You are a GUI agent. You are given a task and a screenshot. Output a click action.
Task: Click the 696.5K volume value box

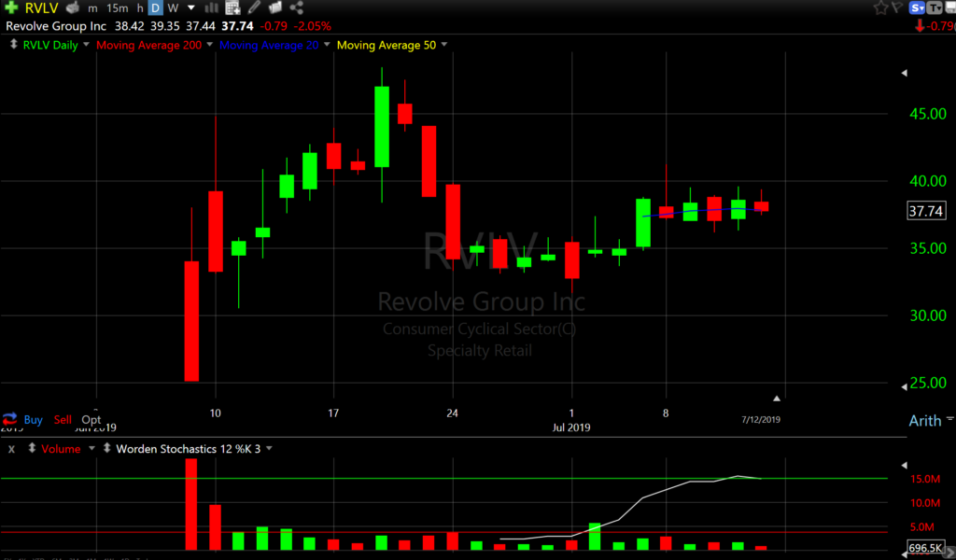[x=926, y=547]
